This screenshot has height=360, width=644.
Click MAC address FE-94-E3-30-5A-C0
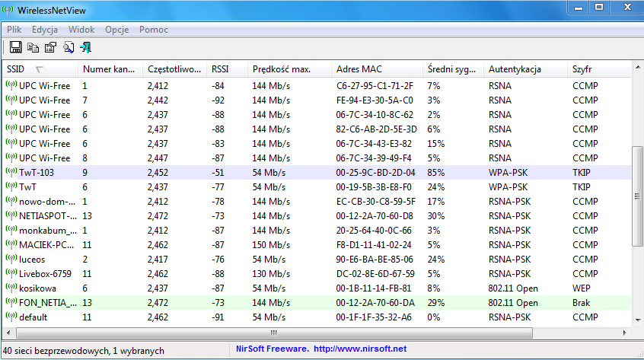[x=375, y=100]
